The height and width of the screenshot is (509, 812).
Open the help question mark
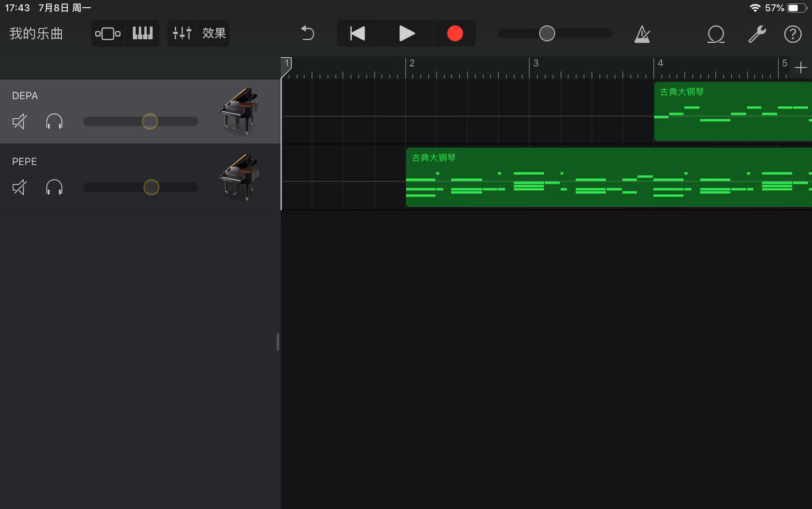[793, 34]
